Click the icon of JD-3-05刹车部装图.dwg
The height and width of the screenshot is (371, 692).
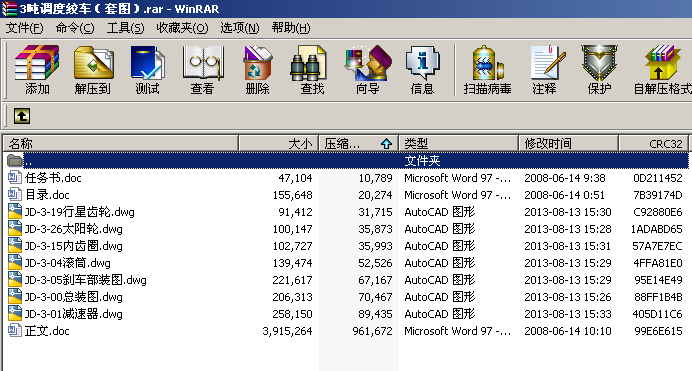[x=15, y=280]
